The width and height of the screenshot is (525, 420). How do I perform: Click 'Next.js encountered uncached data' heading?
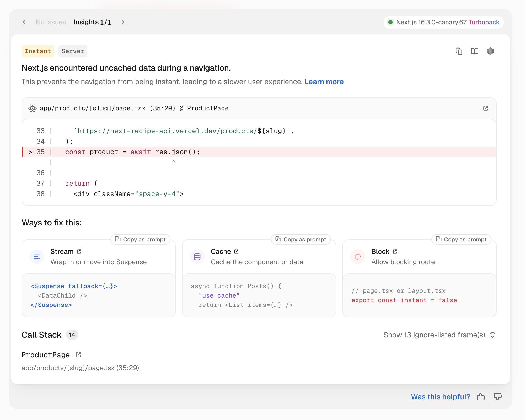[x=126, y=68]
